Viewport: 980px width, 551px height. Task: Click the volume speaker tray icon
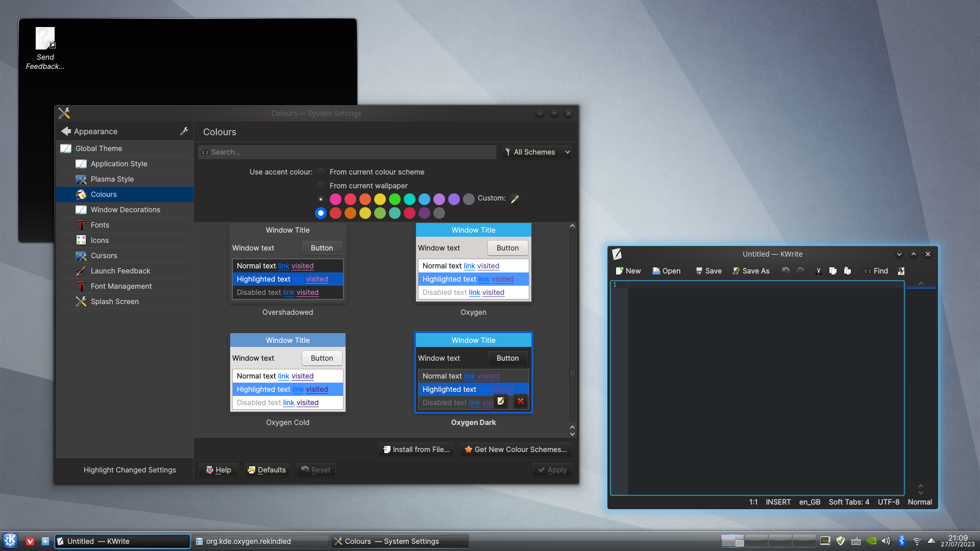(886, 541)
